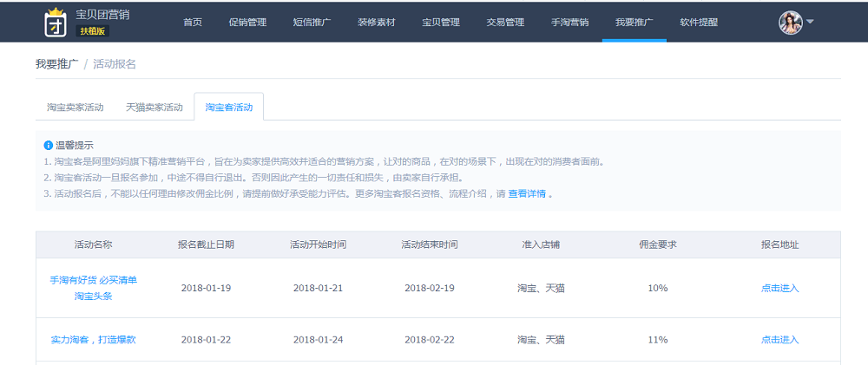Select the 2018-01-22 deadline cell
This screenshot has height=365, width=868.
point(206,340)
